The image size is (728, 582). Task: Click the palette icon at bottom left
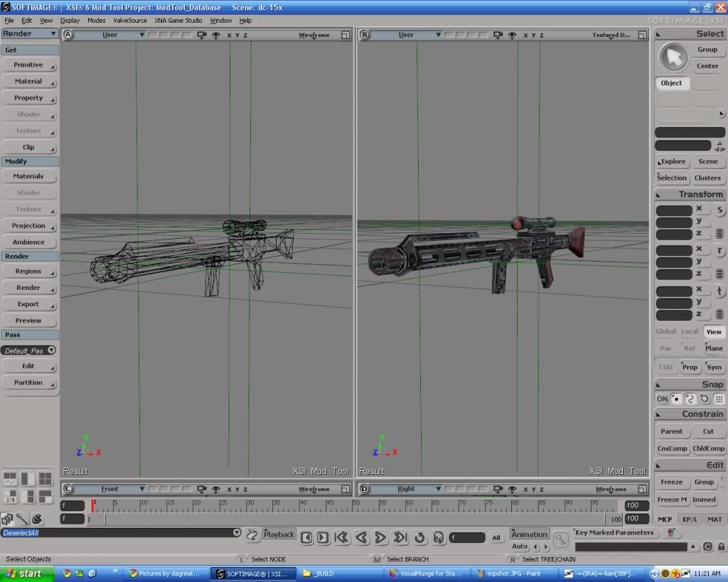coord(37,519)
